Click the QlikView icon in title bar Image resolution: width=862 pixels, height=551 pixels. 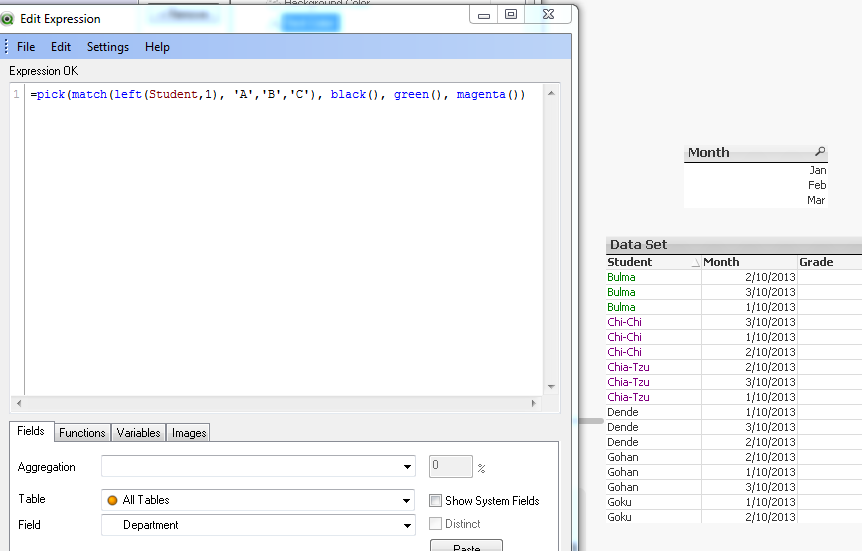pos(8,18)
